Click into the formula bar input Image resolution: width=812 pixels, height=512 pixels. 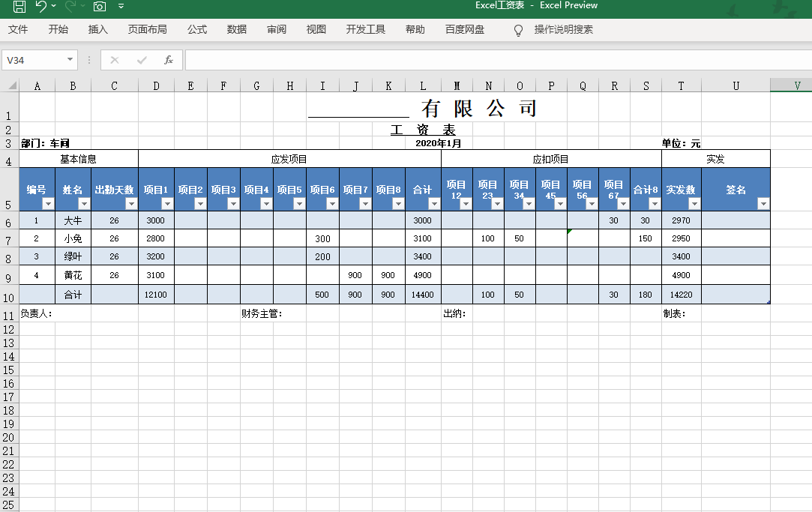click(x=499, y=60)
